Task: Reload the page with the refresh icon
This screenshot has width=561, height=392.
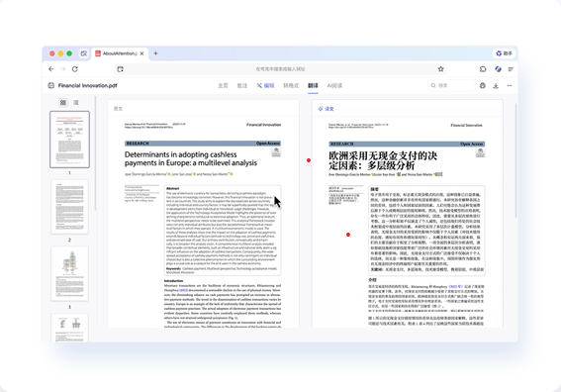Action: tap(75, 69)
